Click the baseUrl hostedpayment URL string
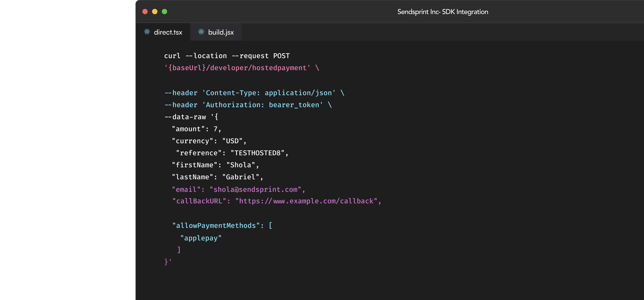This screenshot has width=644, height=300. pos(237,68)
